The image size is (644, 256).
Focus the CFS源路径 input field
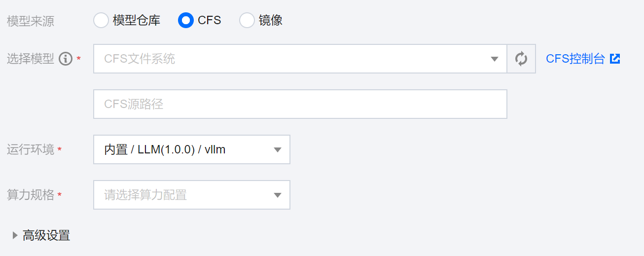[300, 104]
